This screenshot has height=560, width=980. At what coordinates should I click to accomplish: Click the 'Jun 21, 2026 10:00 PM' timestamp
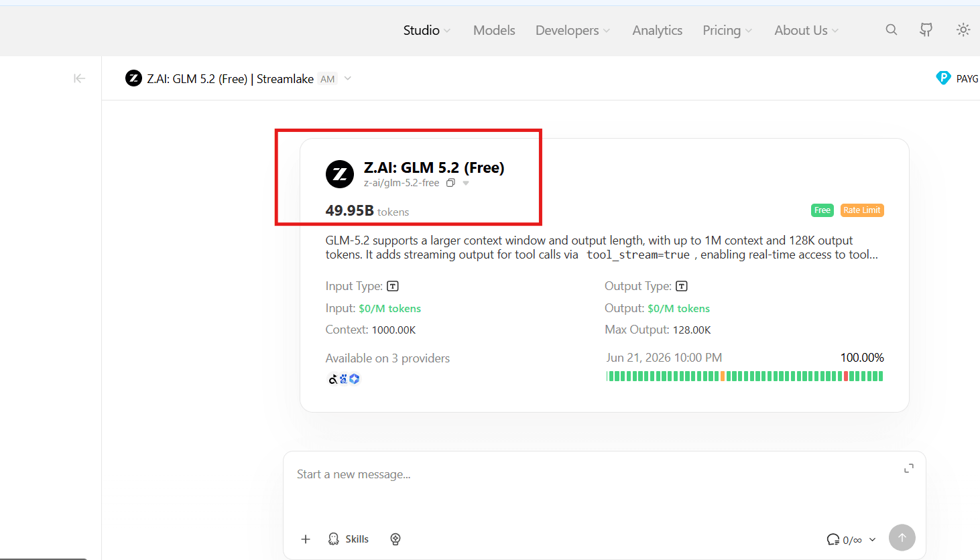coord(664,358)
